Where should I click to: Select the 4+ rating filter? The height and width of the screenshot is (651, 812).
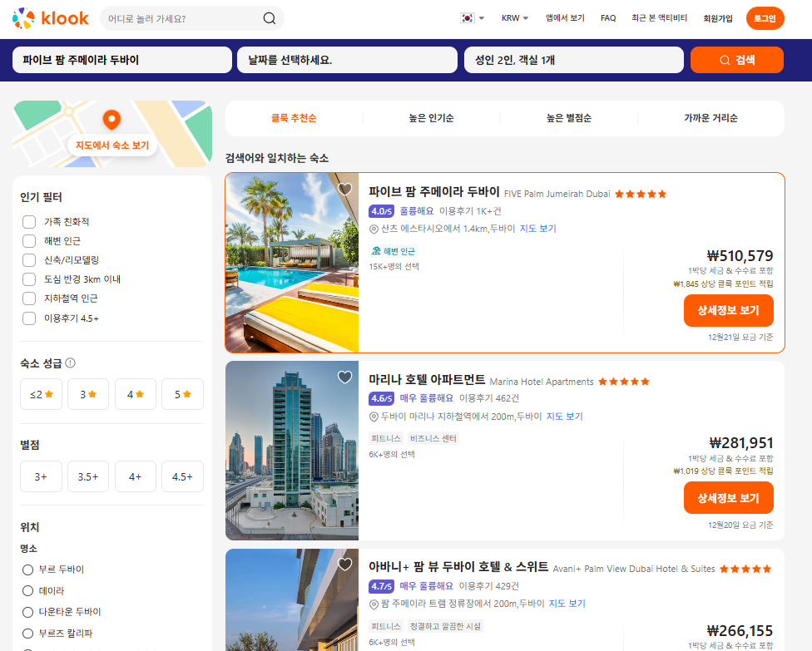coord(135,476)
